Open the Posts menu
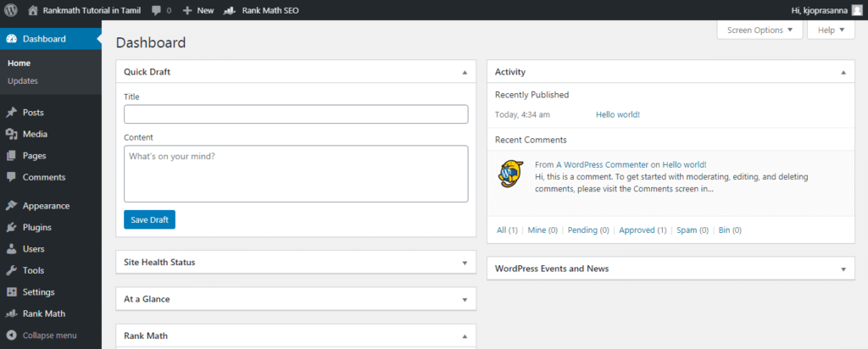 point(33,113)
